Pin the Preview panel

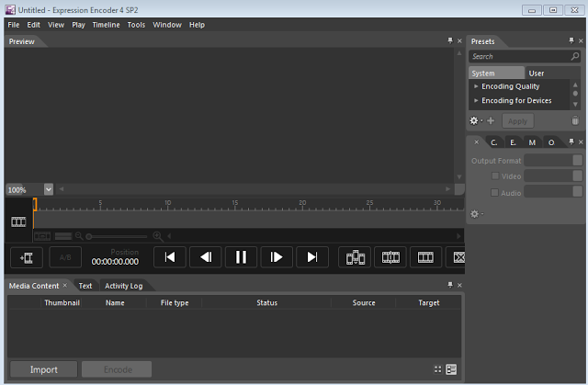(450, 40)
